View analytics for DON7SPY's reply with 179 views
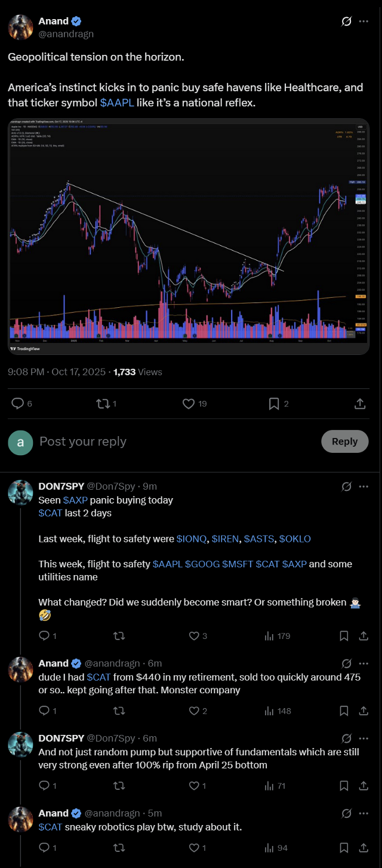Viewport: 382px width, 868px height. (270, 636)
